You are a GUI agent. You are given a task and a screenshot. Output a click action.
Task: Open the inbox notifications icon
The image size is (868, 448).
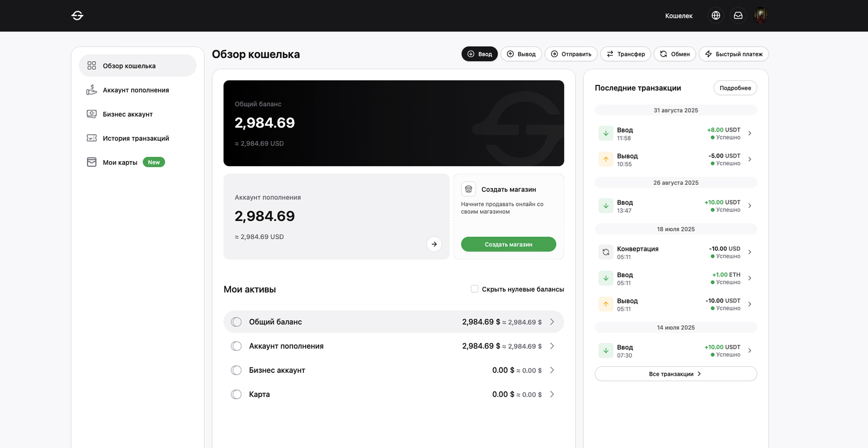[738, 16]
